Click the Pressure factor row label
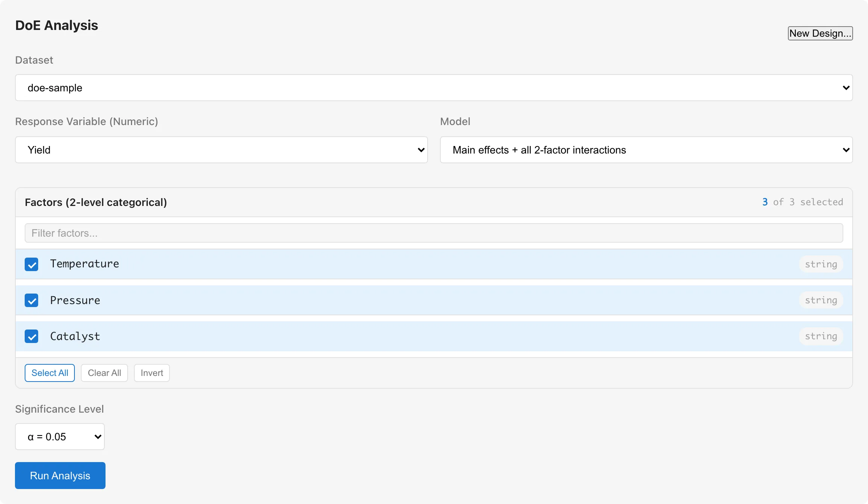 (75, 300)
